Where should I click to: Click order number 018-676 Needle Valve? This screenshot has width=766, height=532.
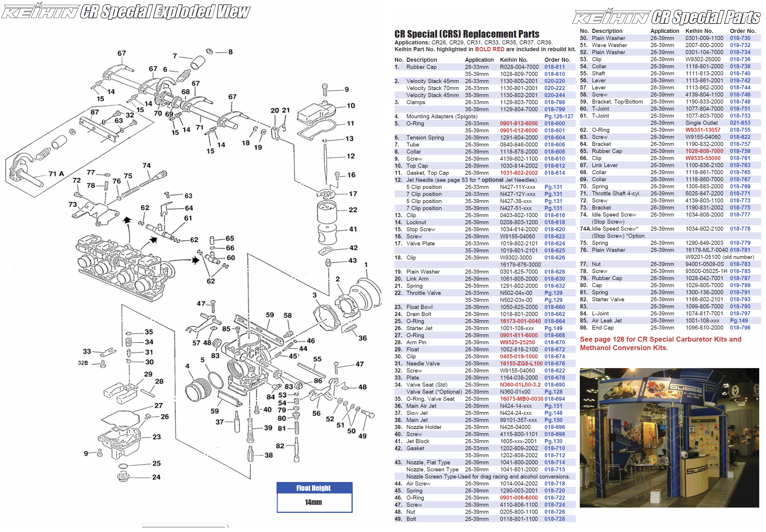(x=554, y=364)
